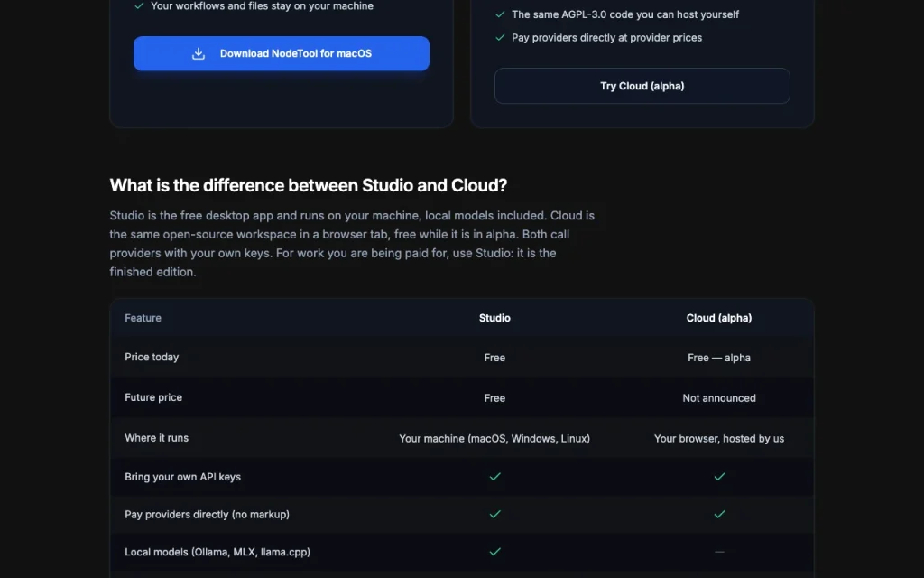The height and width of the screenshot is (578, 924).
Task: Click paragraph starting 'Studio is the free desktop app'
Action: coord(352,244)
